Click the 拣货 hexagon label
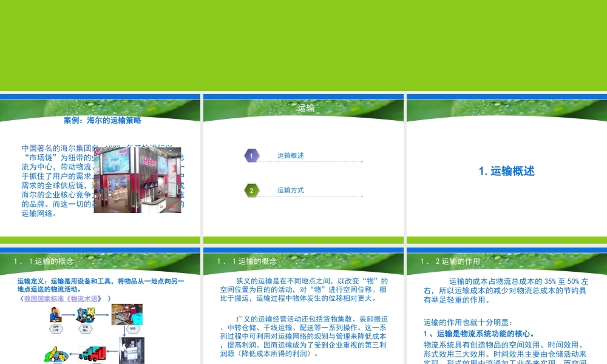Viewport: 607px width, 364px height. coord(133,329)
